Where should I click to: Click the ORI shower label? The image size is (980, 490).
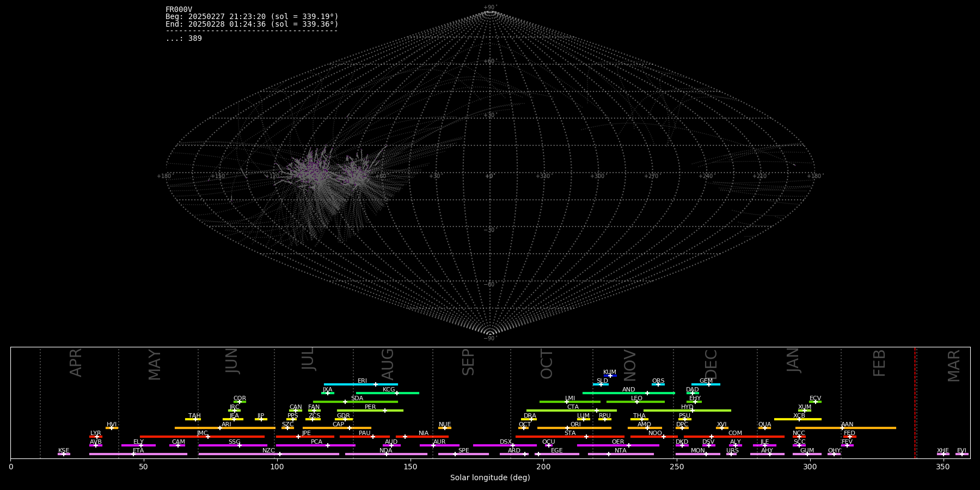coord(575,425)
